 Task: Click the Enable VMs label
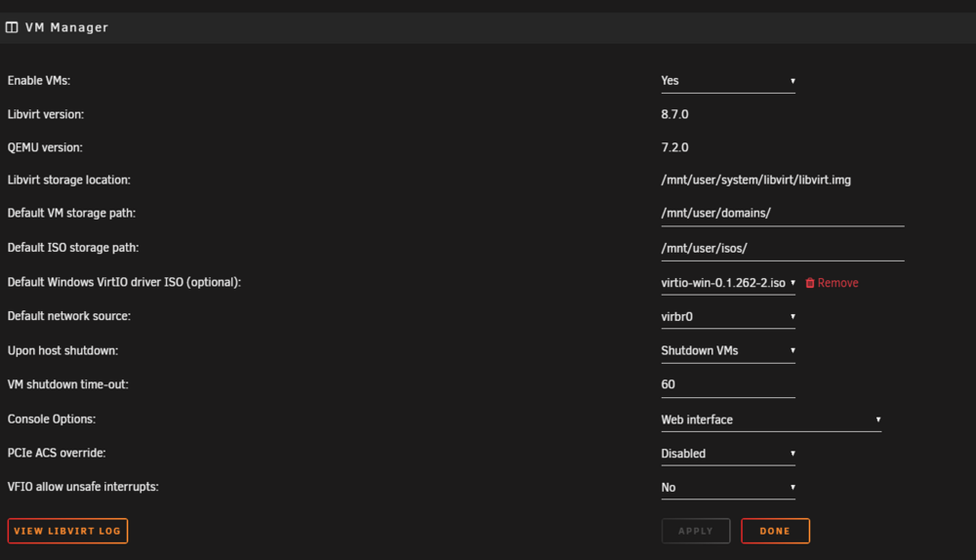pos(39,81)
